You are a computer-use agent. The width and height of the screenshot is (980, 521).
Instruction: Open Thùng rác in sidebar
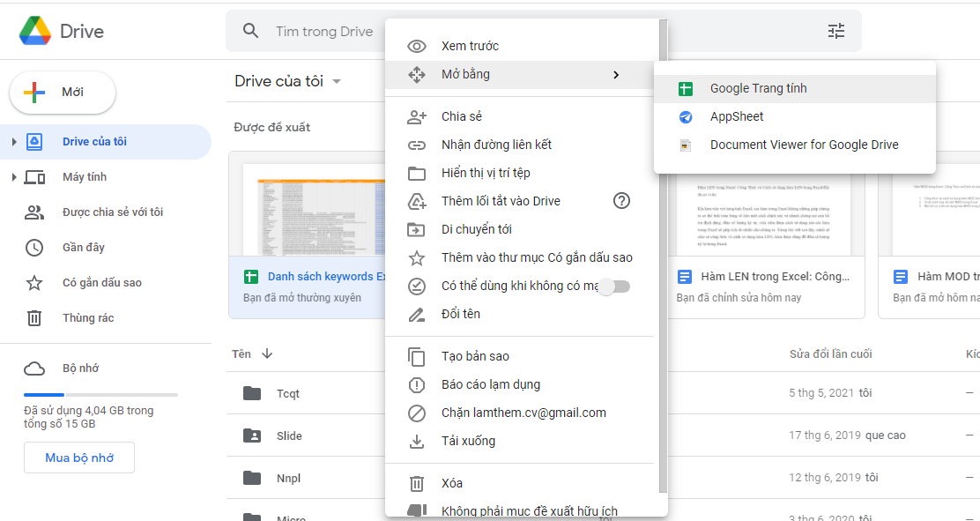pos(105,318)
